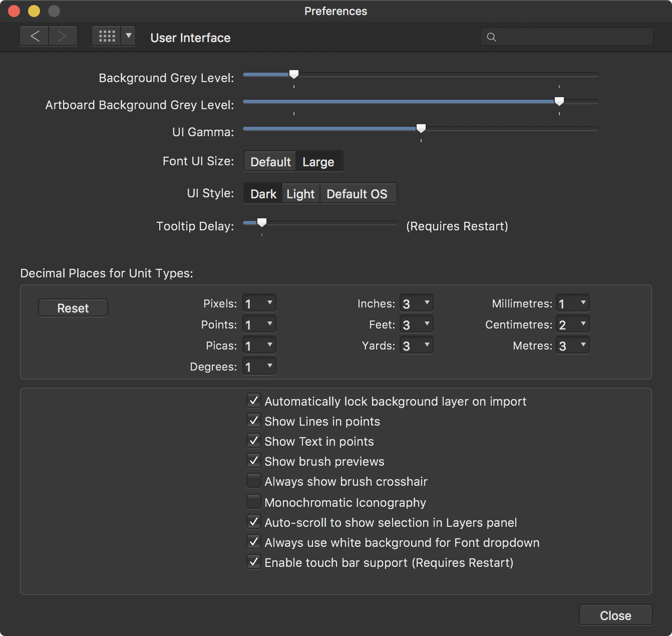This screenshot has width=672, height=636.
Task: Expand the preferences section dropdown arrow
Action: 129,36
